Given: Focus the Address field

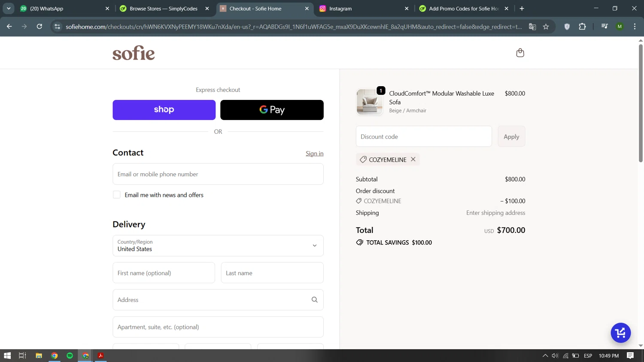Looking at the screenshot, I should click(x=218, y=300).
